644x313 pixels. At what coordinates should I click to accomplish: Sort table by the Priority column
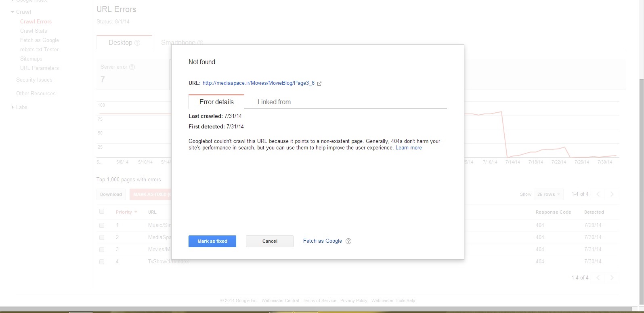point(126,212)
